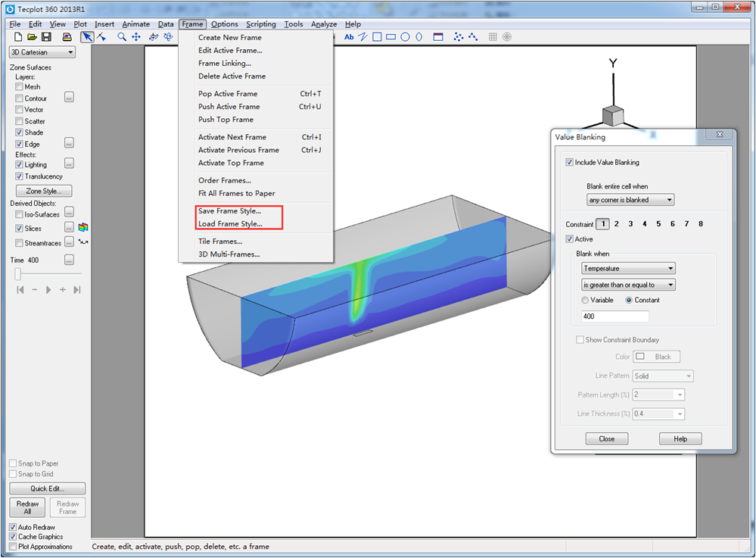The image size is (756, 558).
Task: Enable Iso-Surfaces derived object
Action: coord(19,214)
